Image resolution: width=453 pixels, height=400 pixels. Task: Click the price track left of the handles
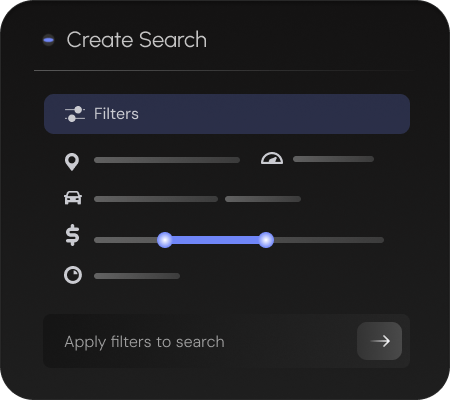pos(126,240)
